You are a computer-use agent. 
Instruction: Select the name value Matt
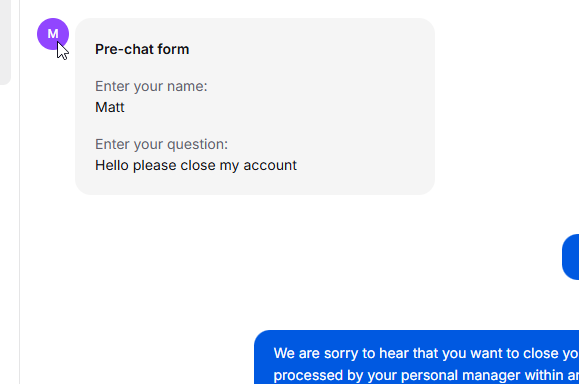(110, 107)
